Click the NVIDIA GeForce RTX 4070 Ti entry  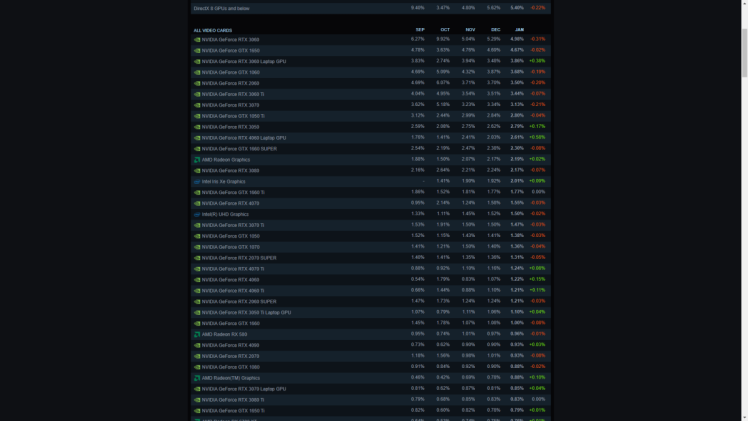click(x=233, y=269)
